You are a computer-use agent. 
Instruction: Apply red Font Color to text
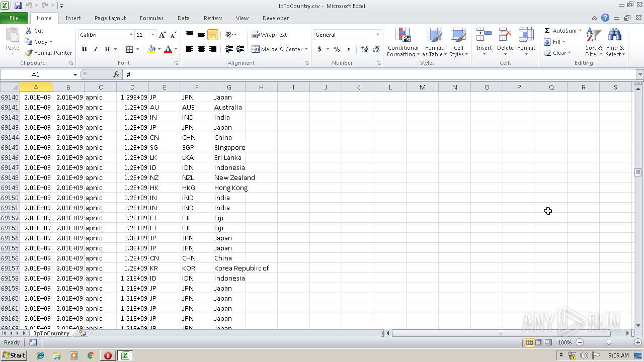tap(168, 49)
